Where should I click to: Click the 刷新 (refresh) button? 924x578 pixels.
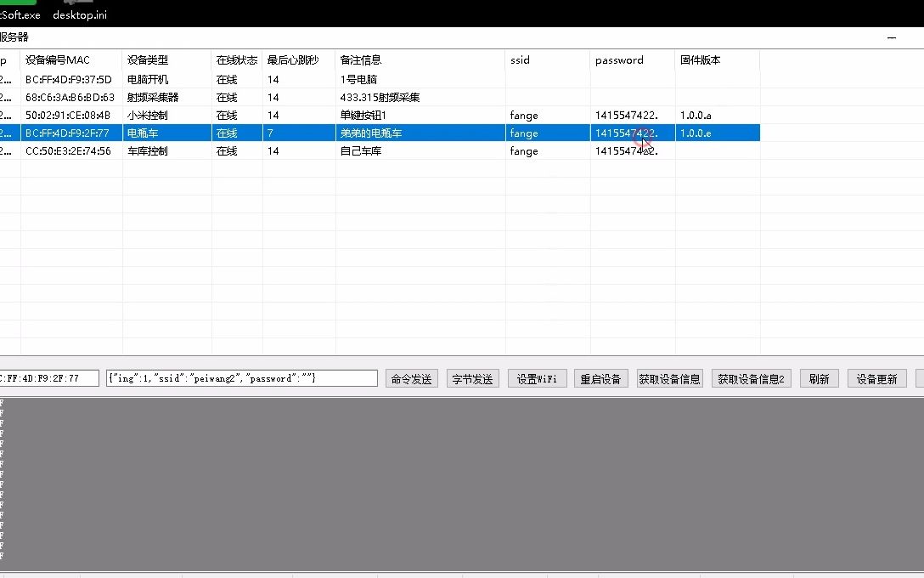[818, 378]
